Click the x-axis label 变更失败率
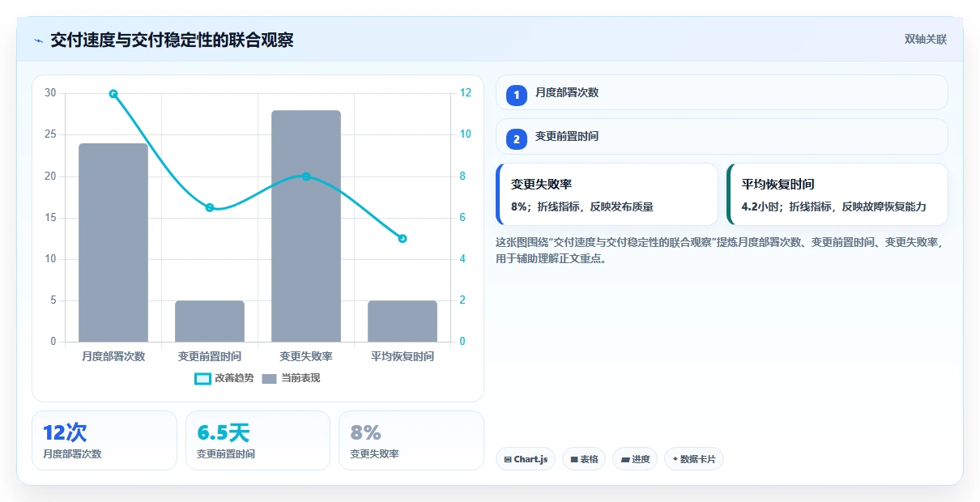Viewport: 980px width, 502px height. [x=306, y=356]
